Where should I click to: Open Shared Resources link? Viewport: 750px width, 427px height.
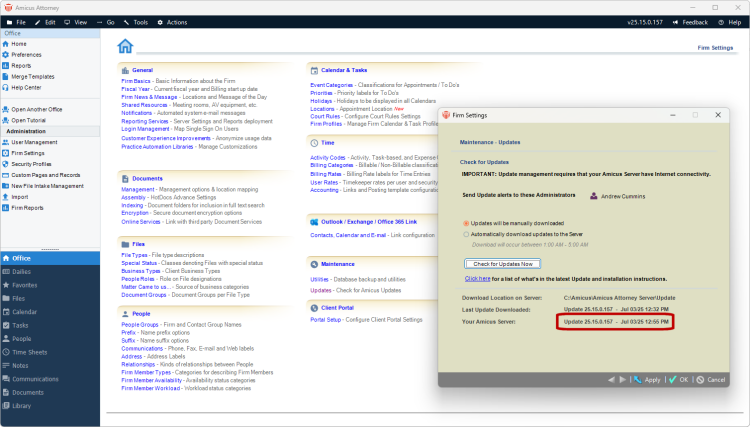click(144, 105)
